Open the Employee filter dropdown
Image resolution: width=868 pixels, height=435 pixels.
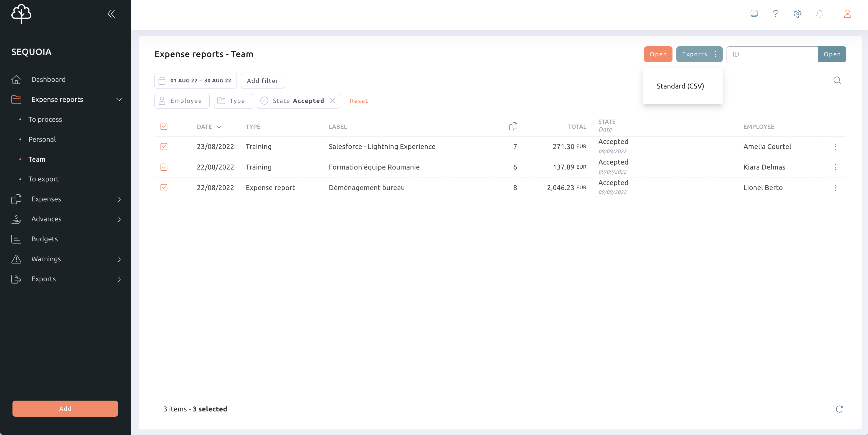point(182,101)
